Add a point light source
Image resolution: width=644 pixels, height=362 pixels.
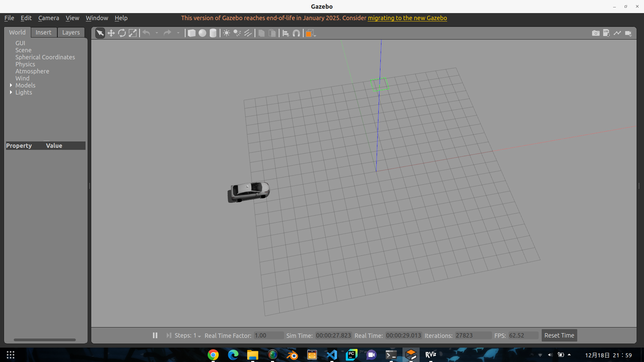pyautogui.click(x=226, y=33)
